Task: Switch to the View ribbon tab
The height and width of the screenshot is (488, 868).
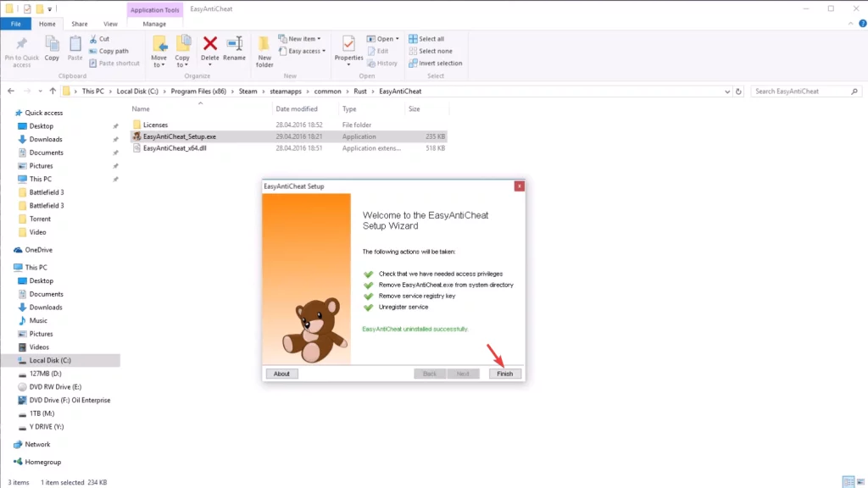Action: point(110,24)
